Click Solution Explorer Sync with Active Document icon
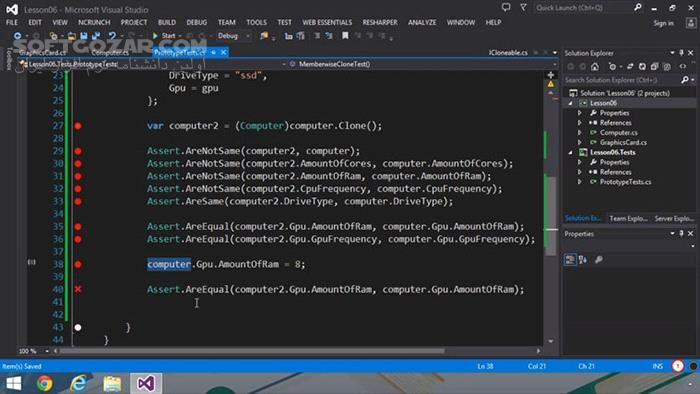The width and height of the screenshot is (700, 394). pyautogui.click(x=630, y=66)
